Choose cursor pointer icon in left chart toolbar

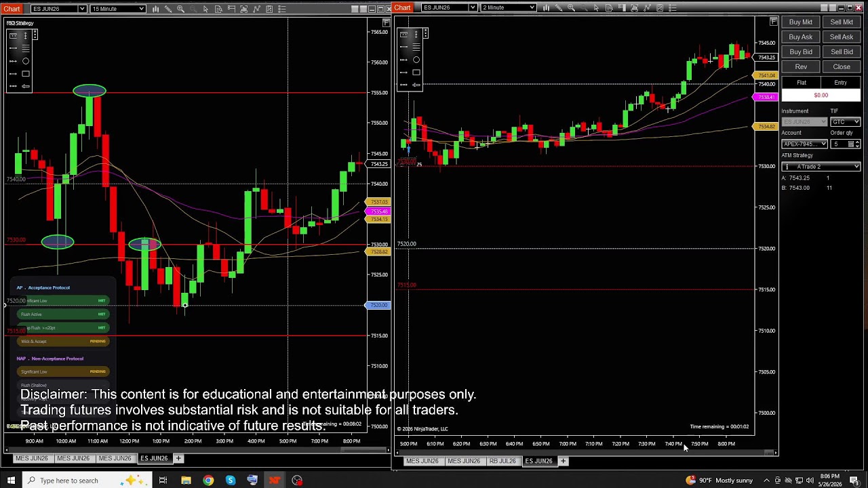coord(205,9)
